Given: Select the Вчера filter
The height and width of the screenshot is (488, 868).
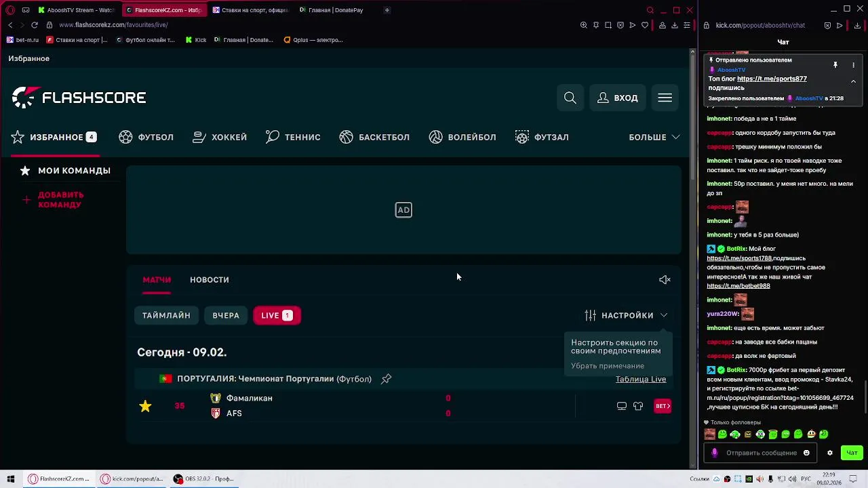Looking at the screenshot, I should (x=226, y=315).
